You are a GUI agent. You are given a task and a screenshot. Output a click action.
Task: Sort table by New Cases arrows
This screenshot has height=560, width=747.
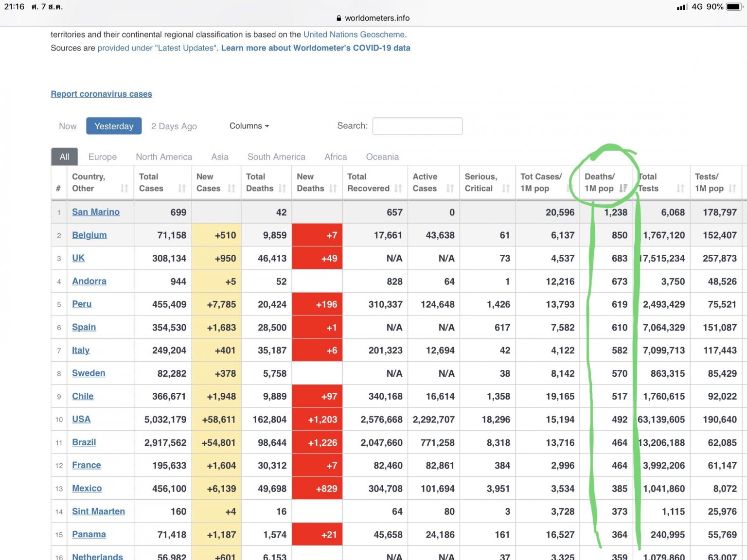coord(231,189)
